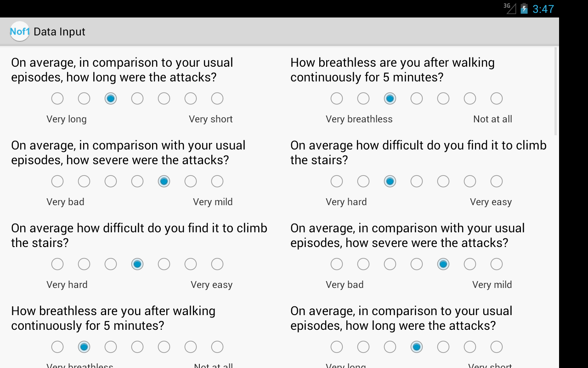
Task: Tap the 3G signal strength icon
Action: [510, 8]
